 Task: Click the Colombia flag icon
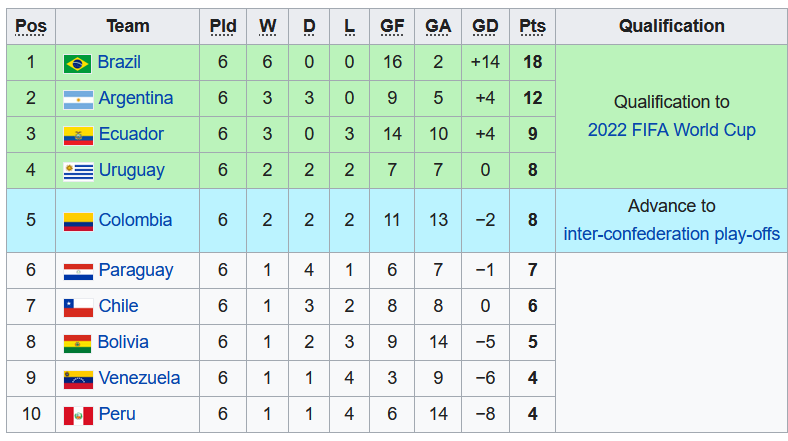pos(77,221)
